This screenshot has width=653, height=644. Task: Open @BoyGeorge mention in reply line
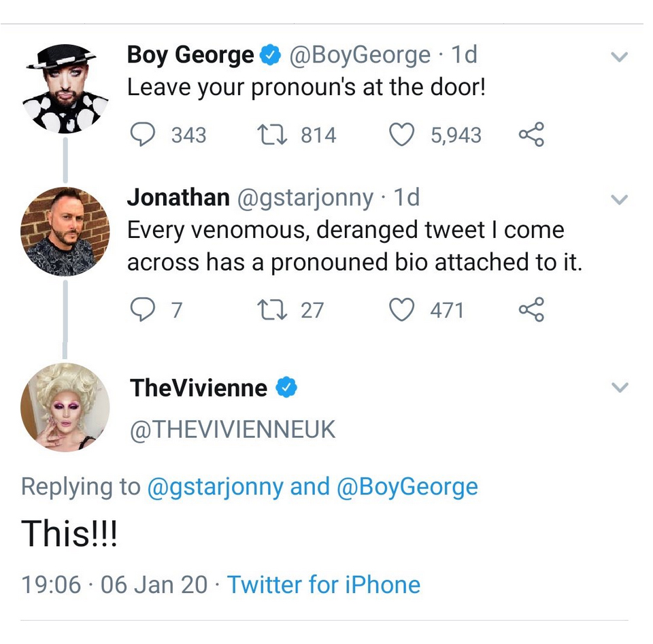click(406, 487)
